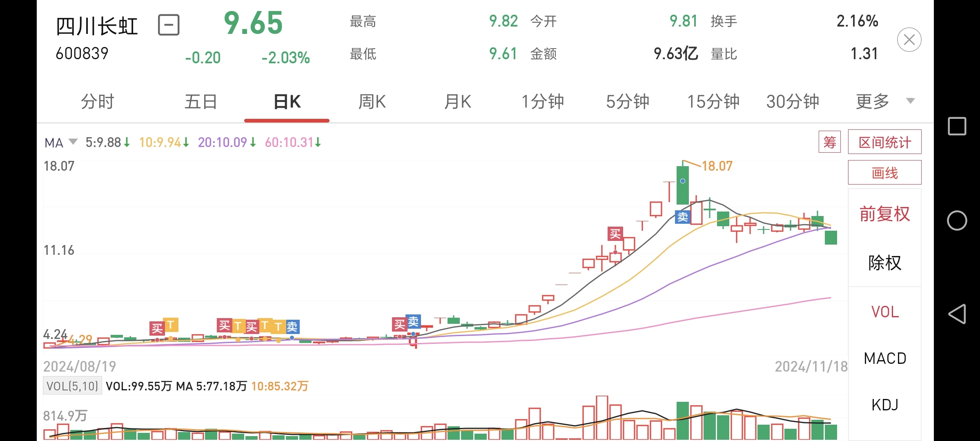
Task: Select the 30分钟 tab
Action: tap(793, 101)
